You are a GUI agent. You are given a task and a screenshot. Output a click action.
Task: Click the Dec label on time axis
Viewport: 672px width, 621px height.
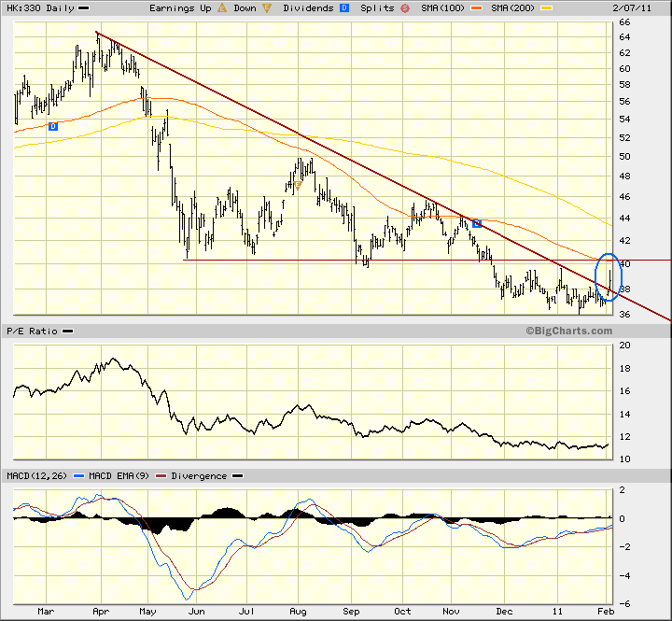click(x=504, y=611)
